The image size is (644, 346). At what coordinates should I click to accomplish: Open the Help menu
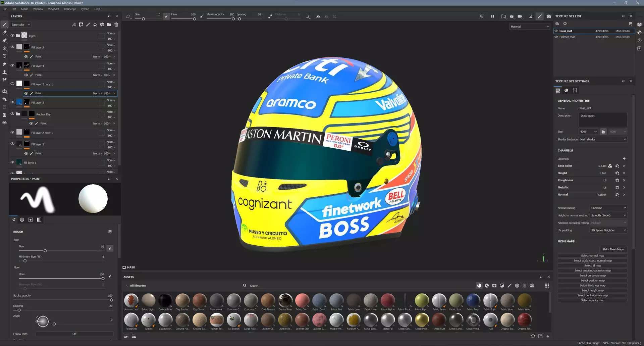coord(97,9)
